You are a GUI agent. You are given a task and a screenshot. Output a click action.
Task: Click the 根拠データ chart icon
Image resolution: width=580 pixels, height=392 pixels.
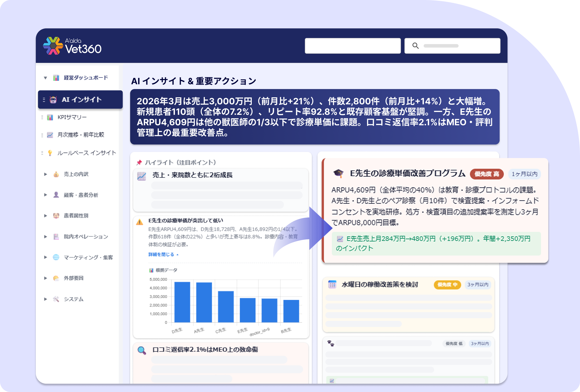click(x=151, y=270)
